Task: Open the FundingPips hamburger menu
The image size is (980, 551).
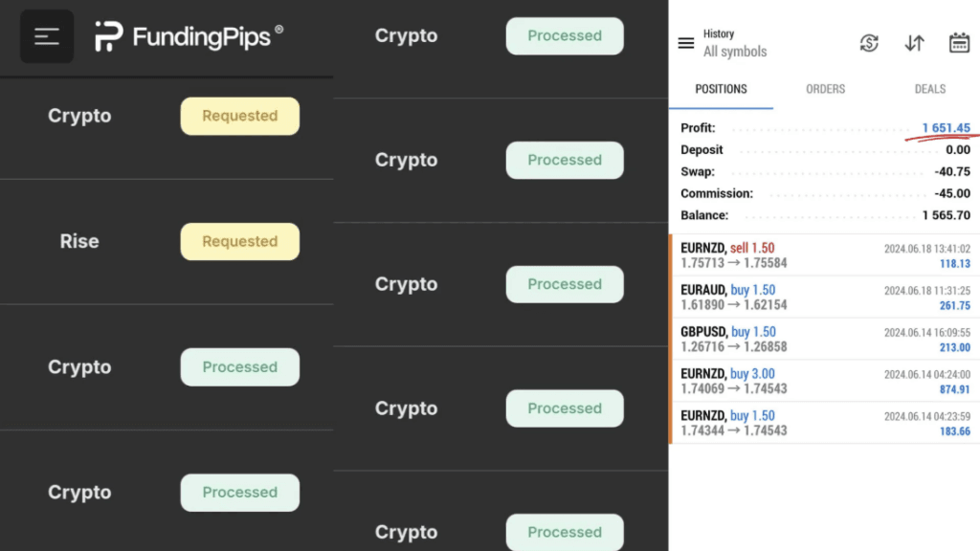Action: (47, 36)
